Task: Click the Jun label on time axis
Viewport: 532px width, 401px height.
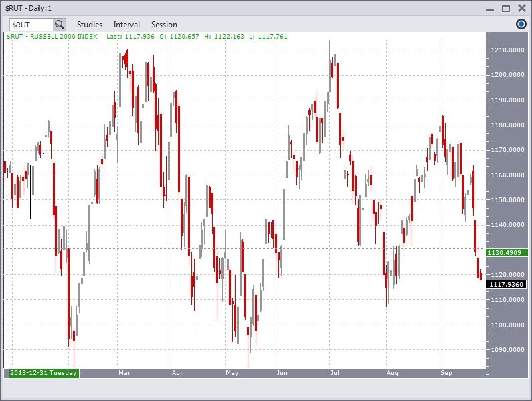Action: coord(282,372)
